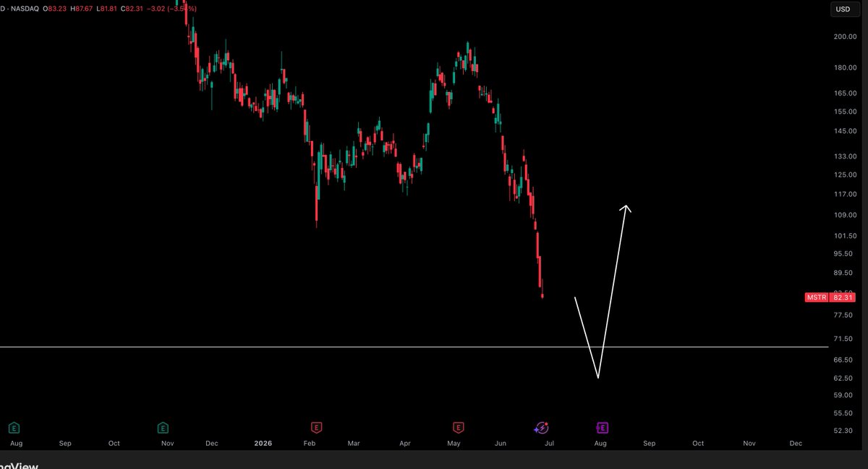Click the purple lightning event marker near Jul
Viewport: 868px width, 469px height.
(542, 428)
